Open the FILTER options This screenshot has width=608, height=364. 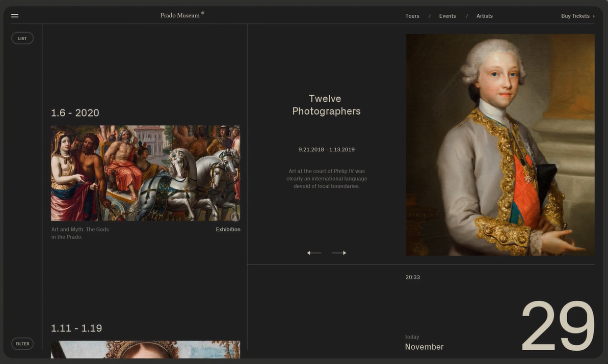coord(22,344)
